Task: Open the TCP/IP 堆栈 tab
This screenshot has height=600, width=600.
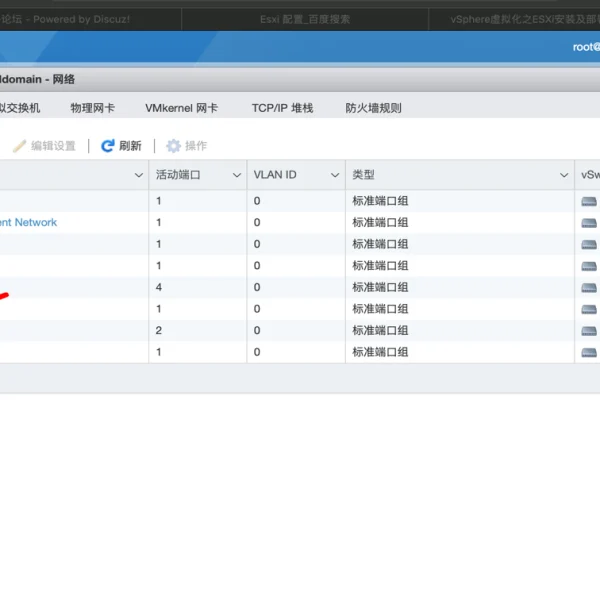Action: pos(282,108)
